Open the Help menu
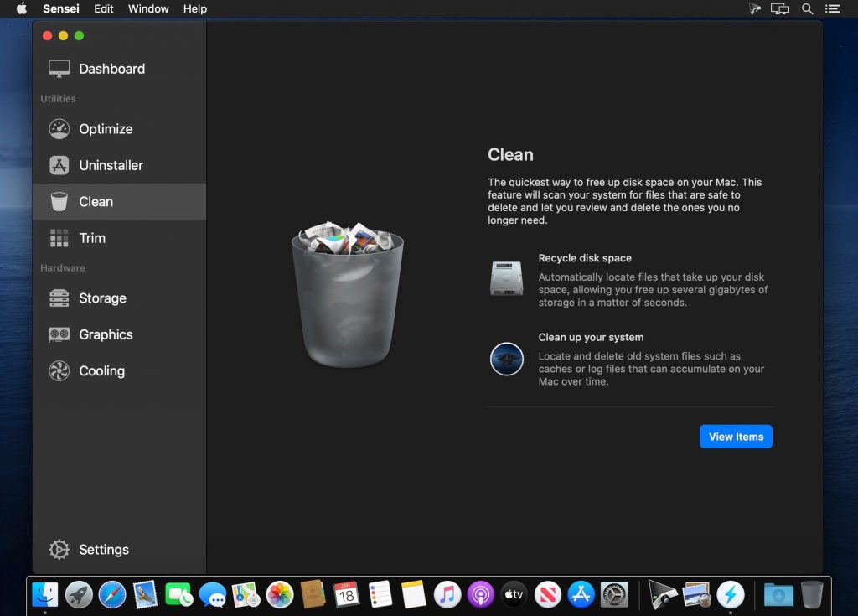 pyautogui.click(x=195, y=8)
